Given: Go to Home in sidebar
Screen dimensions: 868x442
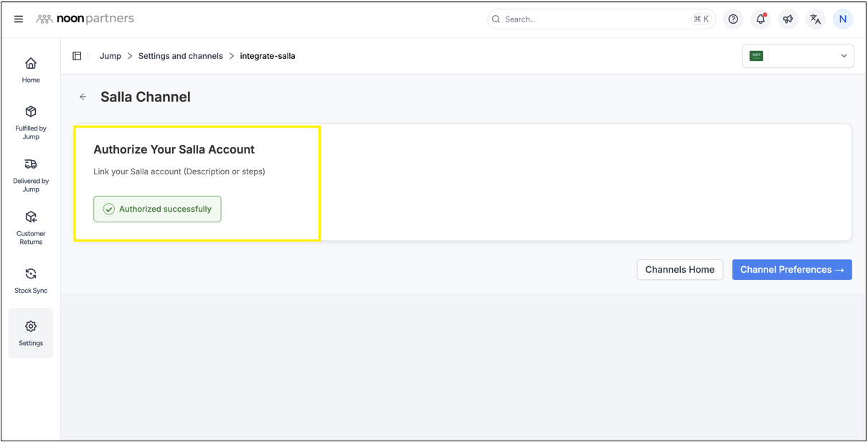Looking at the screenshot, I should point(31,70).
